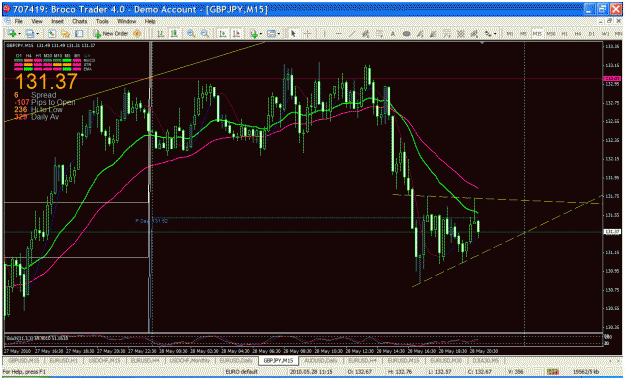Expand the New Chart dropdown arrow
The height and width of the screenshot is (378, 625).
tap(20, 34)
